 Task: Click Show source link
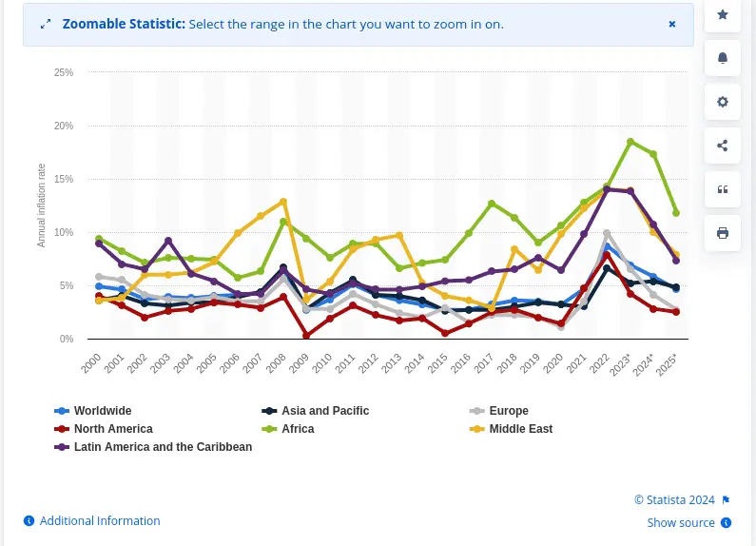pos(681,522)
